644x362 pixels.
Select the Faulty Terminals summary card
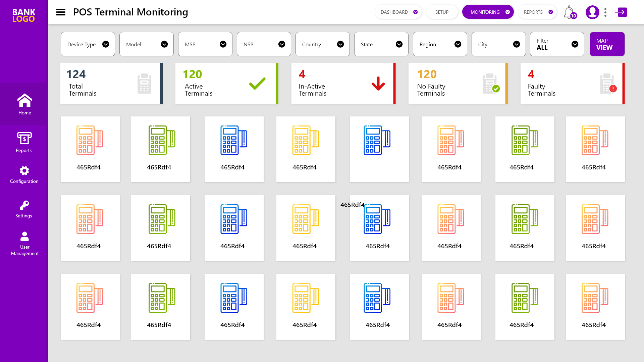click(x=572, y=84)
